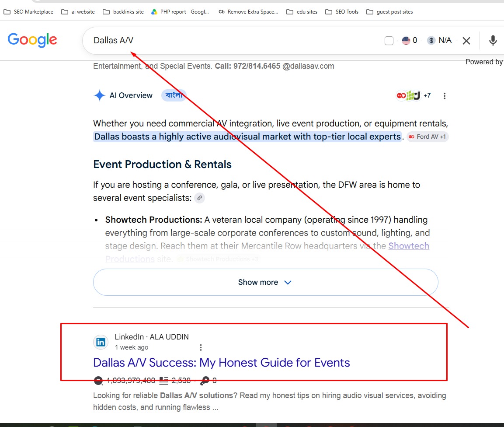Open the three-dot menu beside 1 week ago
Screen dimensions: 504x427
pos(201,347)
